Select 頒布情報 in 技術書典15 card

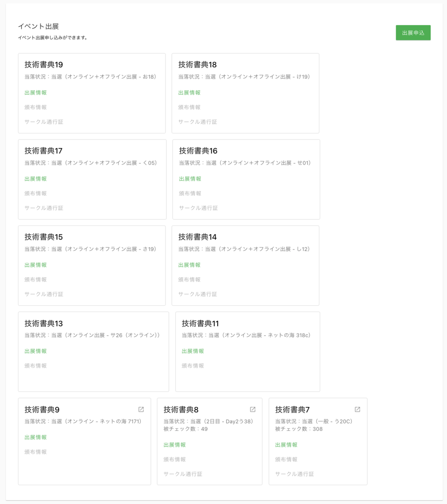tap(36, 279)
